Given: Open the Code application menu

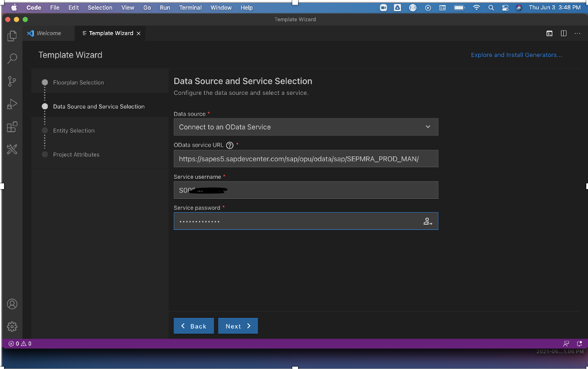Looking at the screenshot, I should tap(34, 7).
